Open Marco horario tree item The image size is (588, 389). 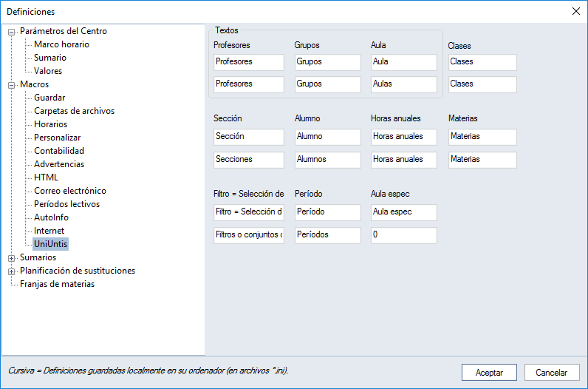click(x=61, y=44)
